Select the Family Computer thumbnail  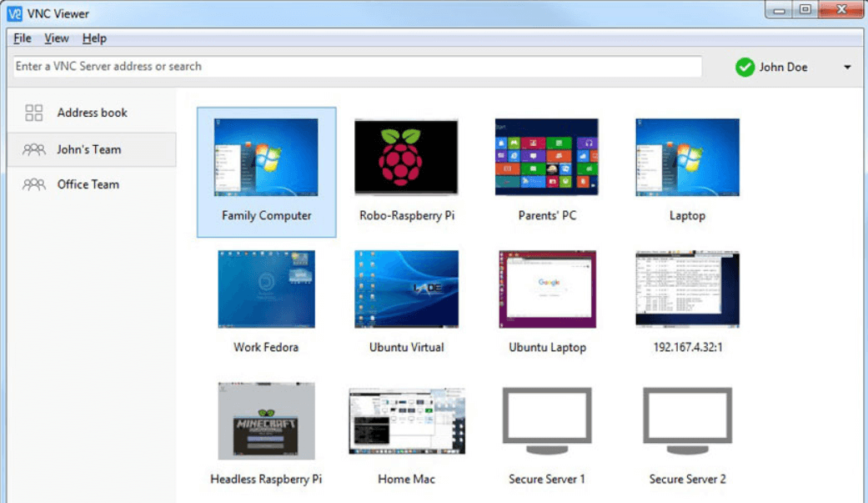pos(266,158)
